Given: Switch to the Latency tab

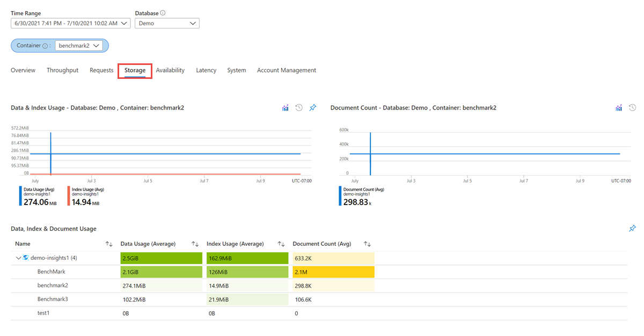Looking at the screenshot, I should pos(206,70).
